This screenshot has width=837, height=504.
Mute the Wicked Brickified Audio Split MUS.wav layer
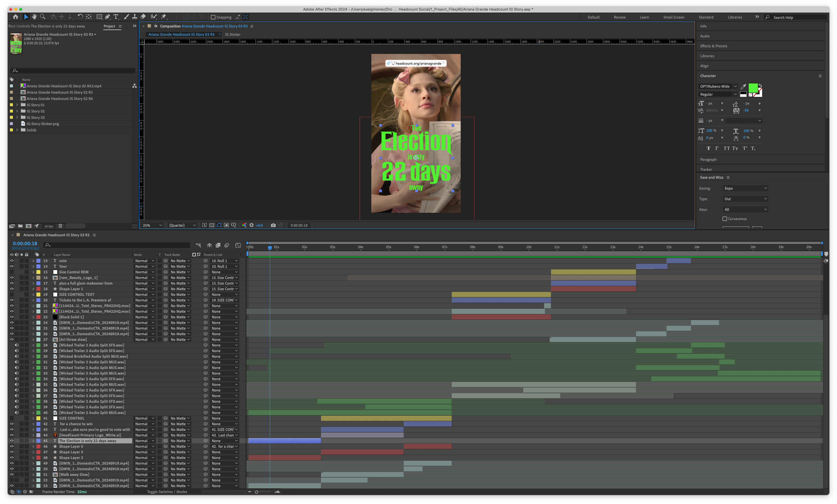click(x=17, y=356)
